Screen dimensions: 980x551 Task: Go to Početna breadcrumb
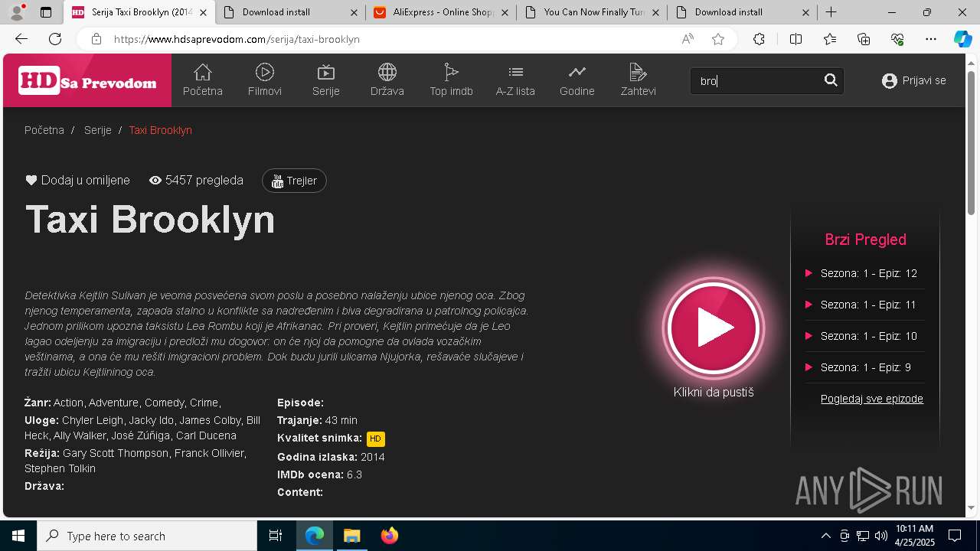click(44, 130)
